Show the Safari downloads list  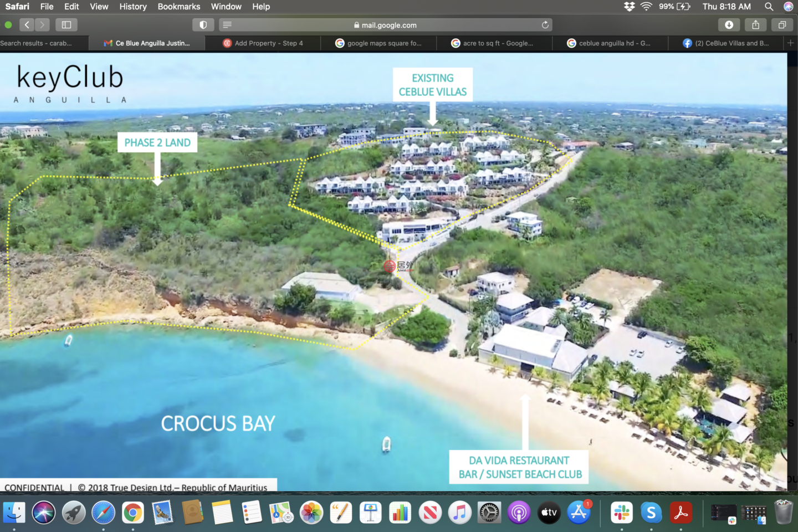click(x=729, y=25)
